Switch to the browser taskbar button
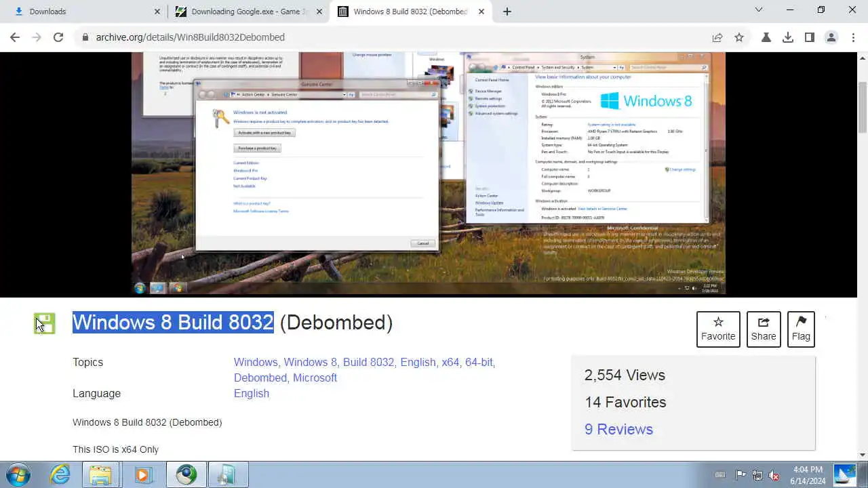This screenshot has width=868, height=488. click(186, 474)
